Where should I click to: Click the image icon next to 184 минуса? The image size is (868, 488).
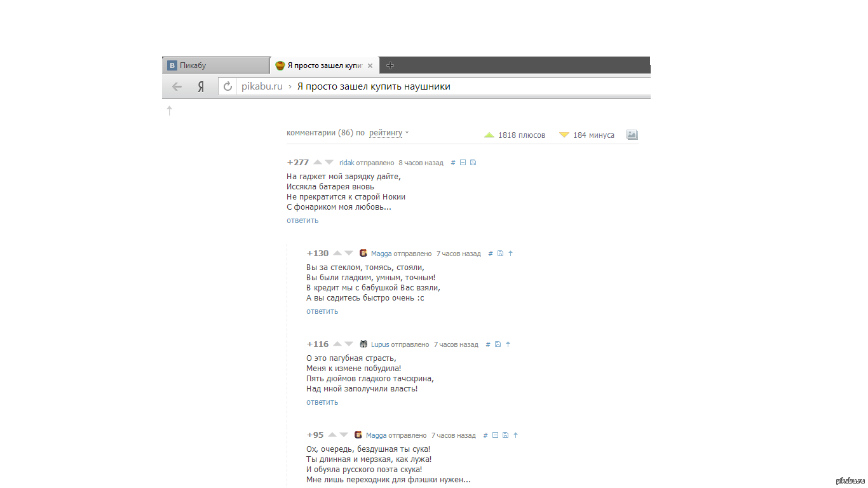[632, 135]
